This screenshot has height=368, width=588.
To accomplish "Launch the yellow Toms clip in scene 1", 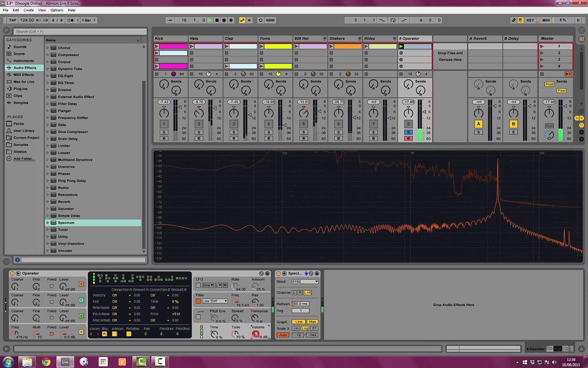I will (x=261, y=46).
